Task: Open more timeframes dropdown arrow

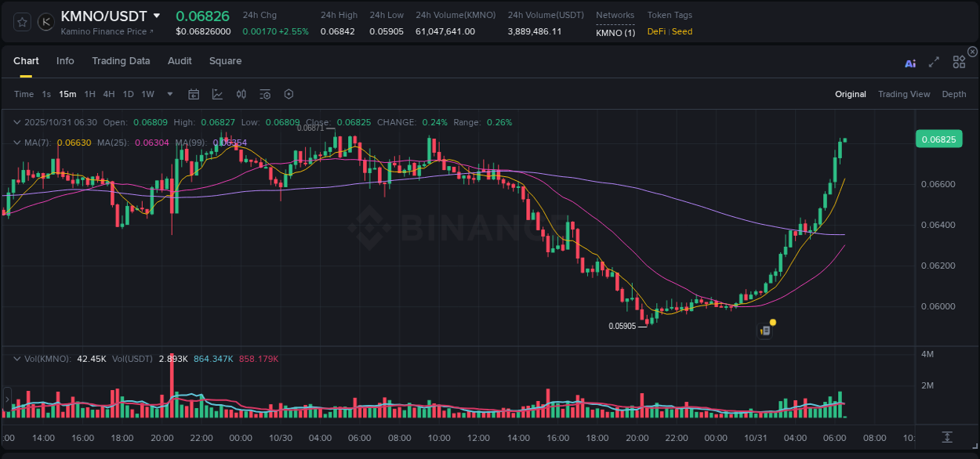Action: (169, 94)
